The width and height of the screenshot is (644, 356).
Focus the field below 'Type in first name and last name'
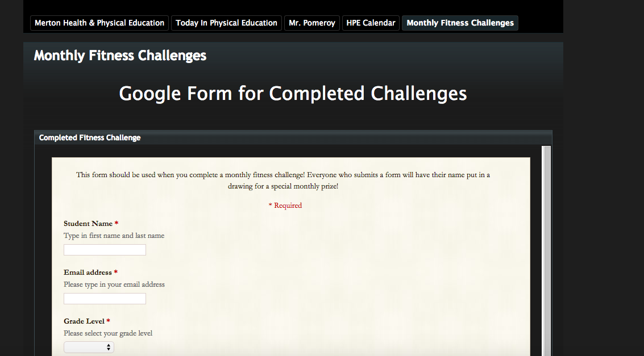pos(105,249)
